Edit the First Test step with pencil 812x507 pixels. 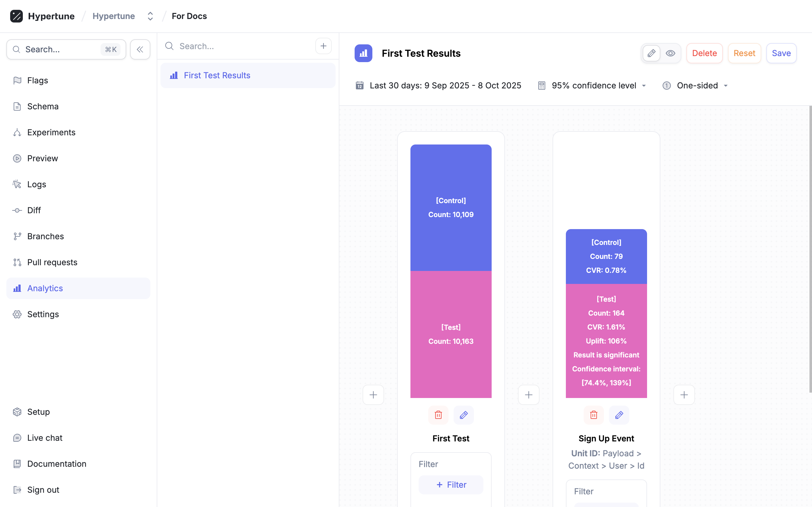click(x=463, y=415)
